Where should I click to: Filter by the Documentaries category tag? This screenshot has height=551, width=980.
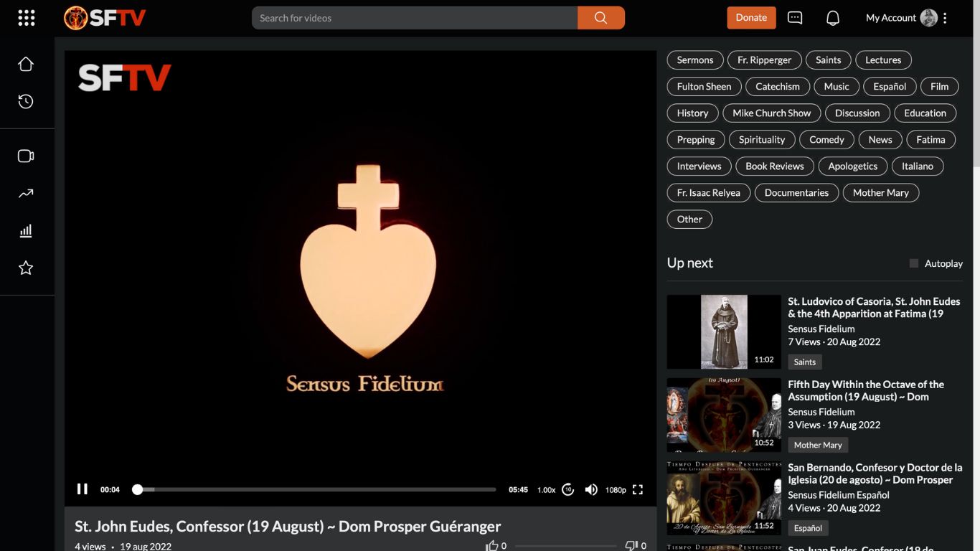click(x=796, y=193)
